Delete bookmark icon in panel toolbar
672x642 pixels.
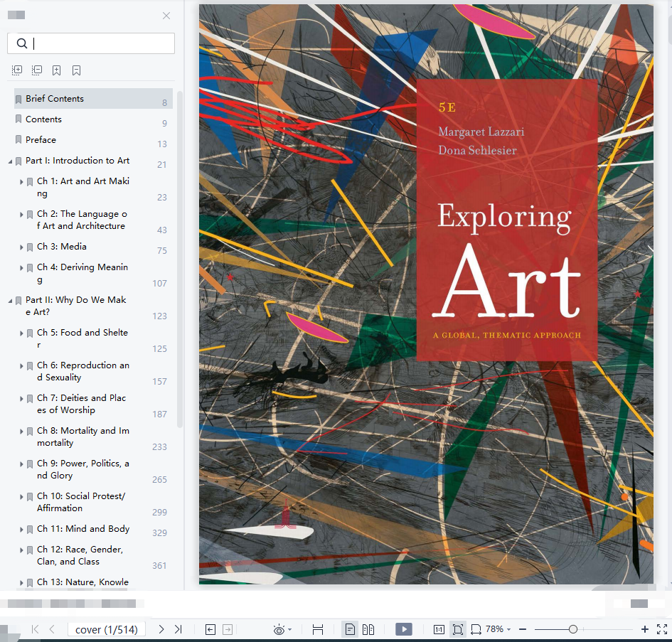point(76,70)
